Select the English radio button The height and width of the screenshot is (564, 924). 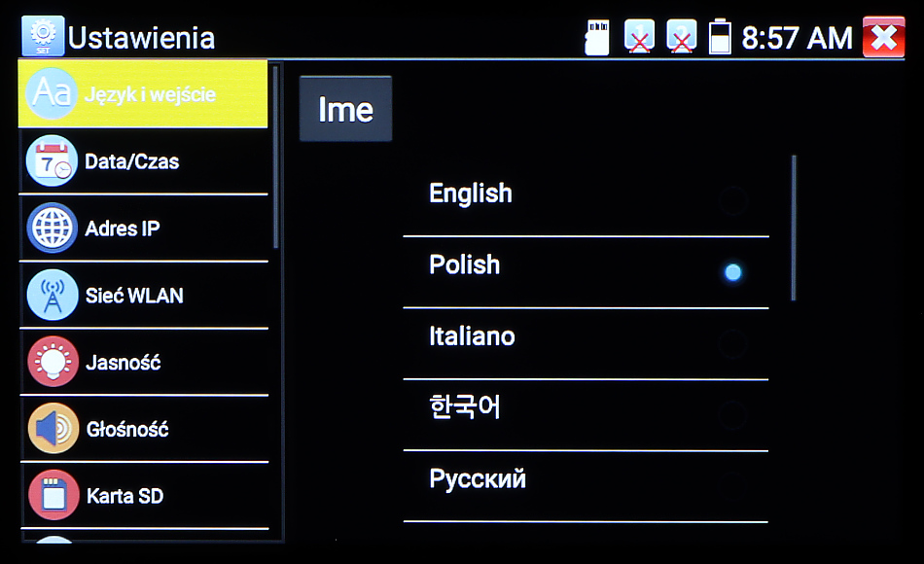click(732, 201)
